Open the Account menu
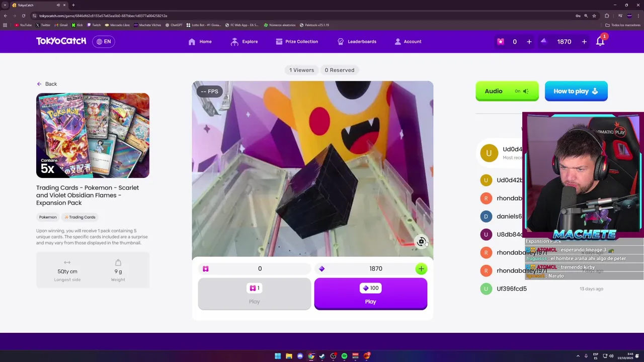 tap(408, 42)
